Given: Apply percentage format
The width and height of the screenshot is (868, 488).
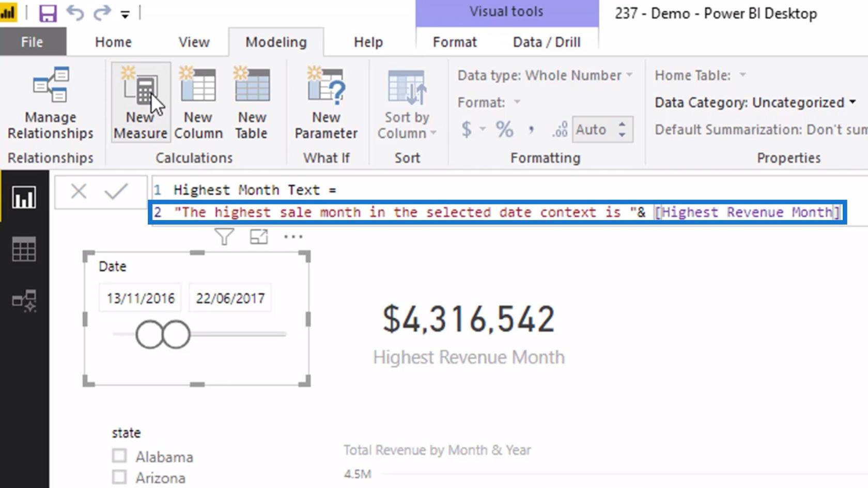Looking at the screenshot, I should (505, 129).
